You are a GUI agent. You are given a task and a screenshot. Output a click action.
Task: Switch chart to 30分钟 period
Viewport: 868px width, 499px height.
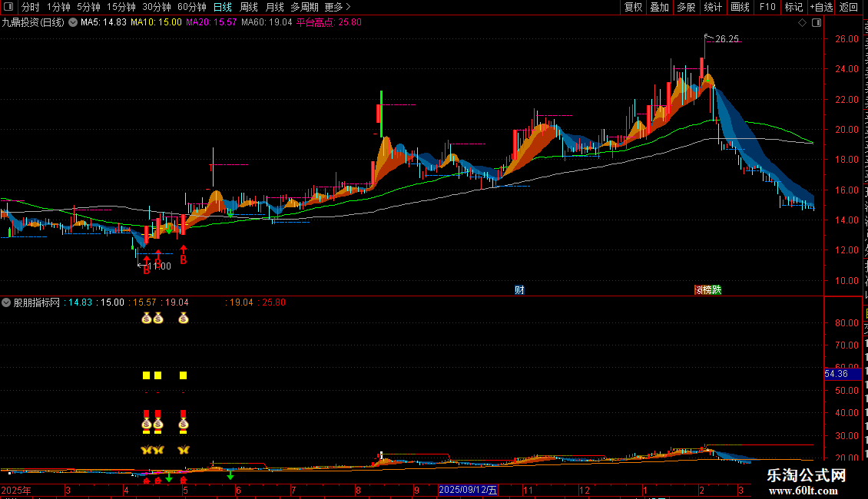coord(157,7)
